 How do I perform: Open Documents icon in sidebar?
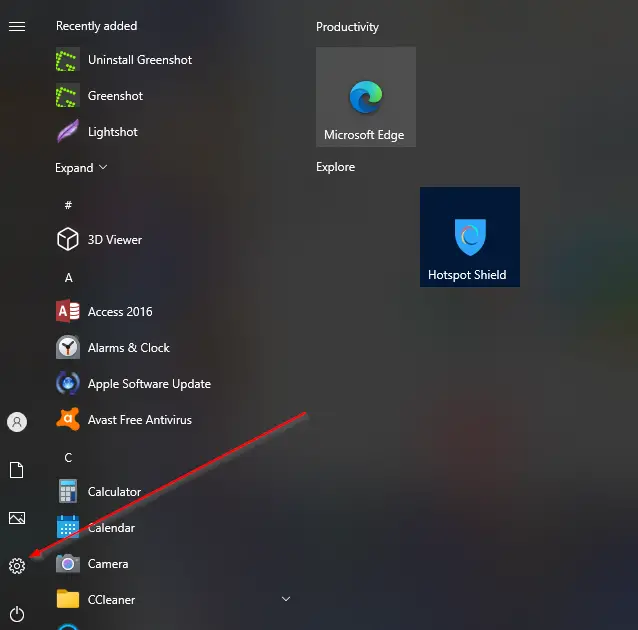click(17, 470)
